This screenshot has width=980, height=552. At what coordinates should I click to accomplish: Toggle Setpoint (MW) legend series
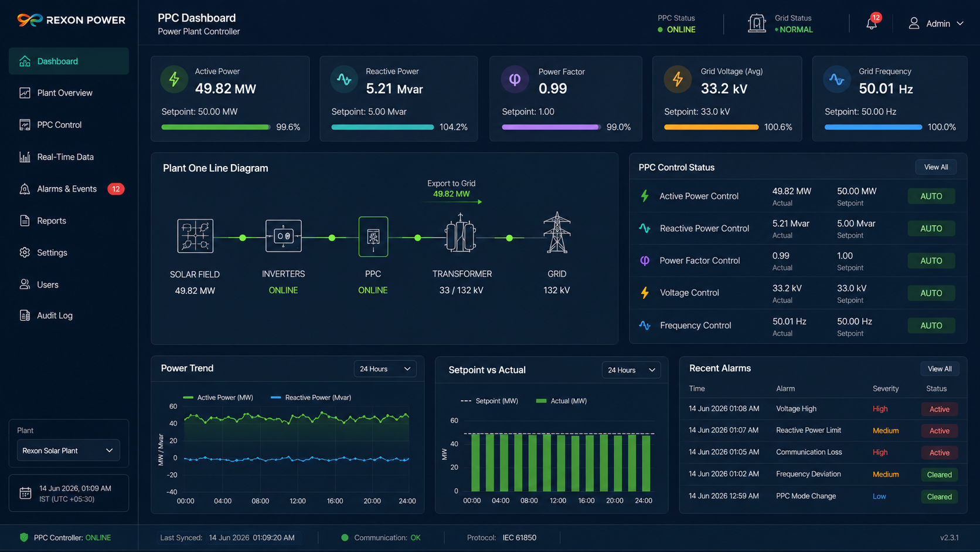point(489,401)
